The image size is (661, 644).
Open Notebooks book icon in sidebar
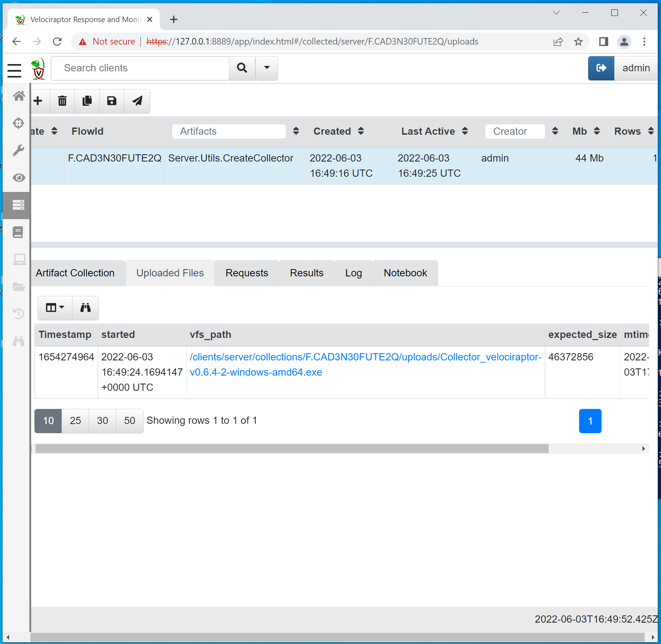click(18, 232)
